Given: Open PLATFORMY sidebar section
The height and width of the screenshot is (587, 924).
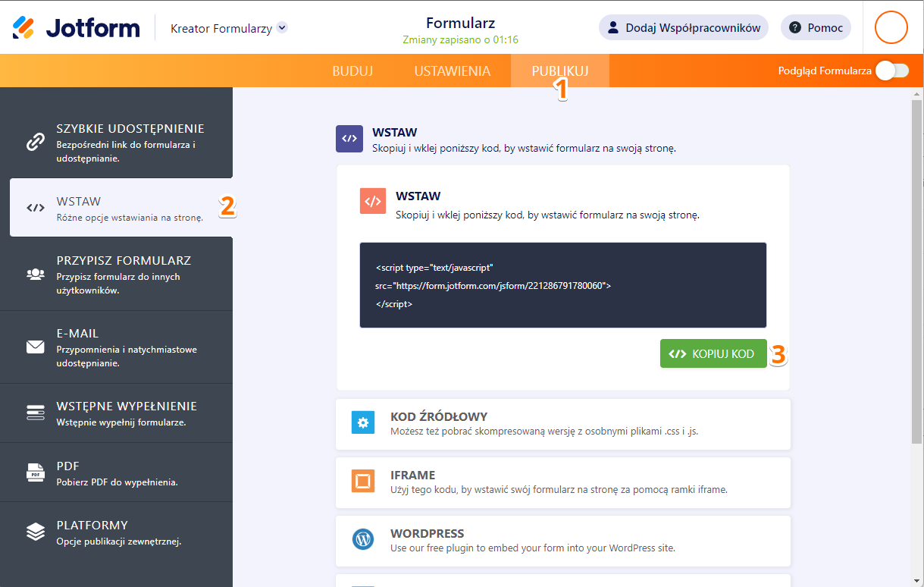Looking at the screenshot, I should [x=116, y=532].
